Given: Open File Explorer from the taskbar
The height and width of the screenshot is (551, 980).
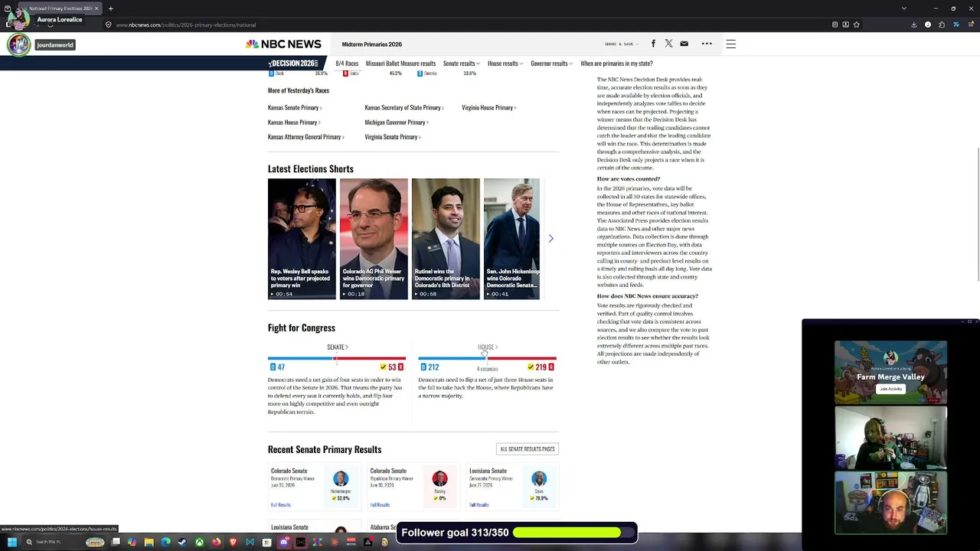Looking at the screenshot, I should [149, 543].
